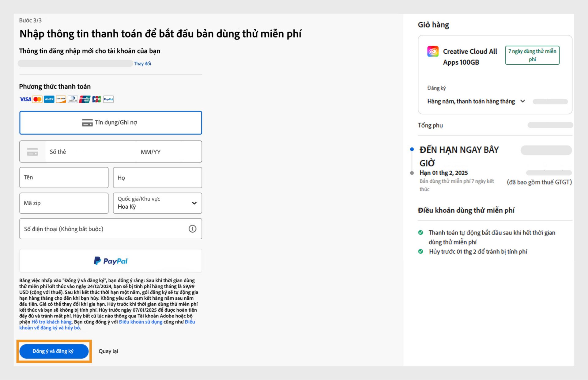Screen dimensions: 588x380
Task: Click Giỏ hàng heading
Action: pyautogui.click(x=433, y=25)
